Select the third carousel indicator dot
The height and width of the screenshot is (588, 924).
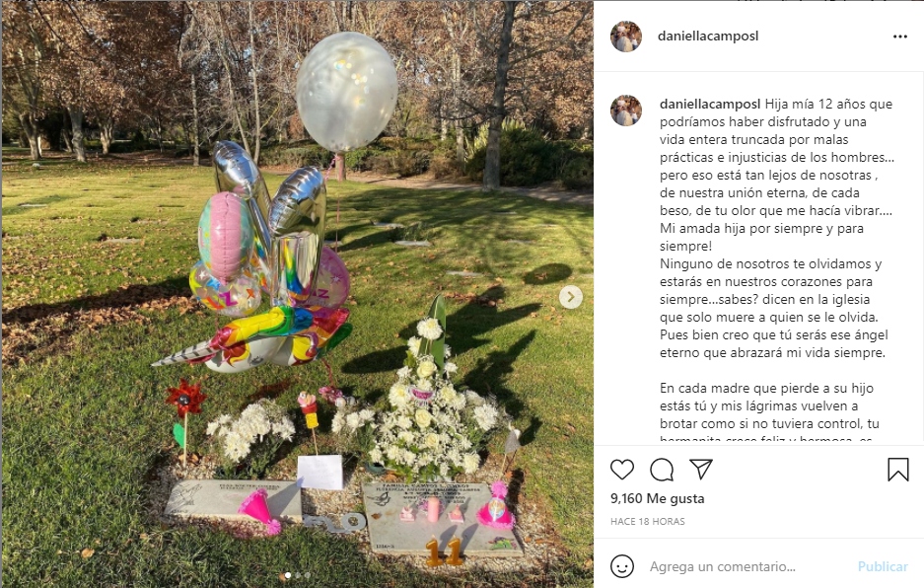(x=308, y=575)
